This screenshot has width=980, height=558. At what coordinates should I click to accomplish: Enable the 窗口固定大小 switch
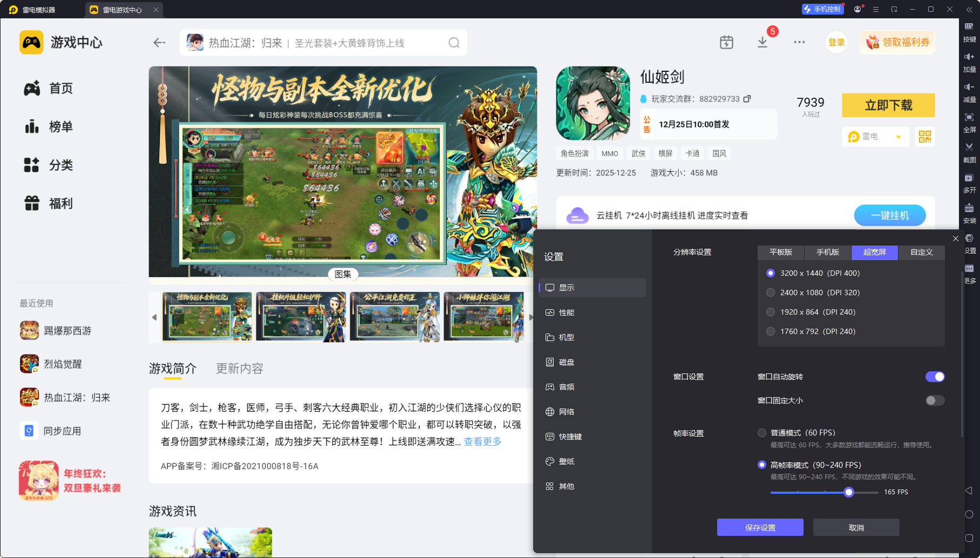click(935, 400)
